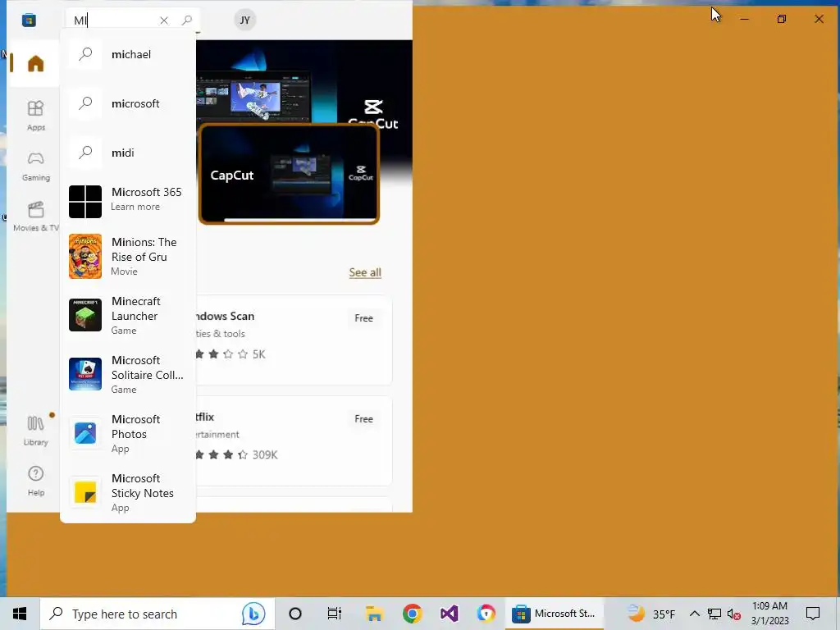Open the Gaming section
840x630 pixels.
click(35, 166)
